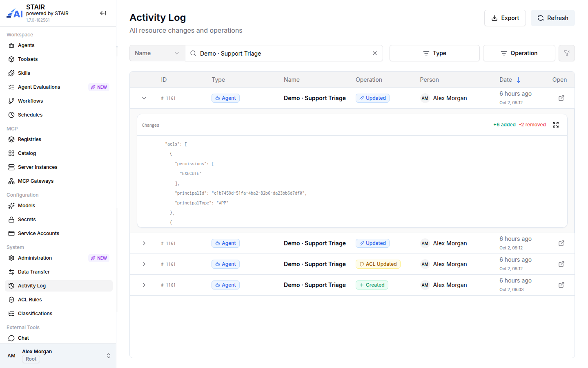Click the Catalog grid icon
588x368 pixels.
click(x=11, y=153)
